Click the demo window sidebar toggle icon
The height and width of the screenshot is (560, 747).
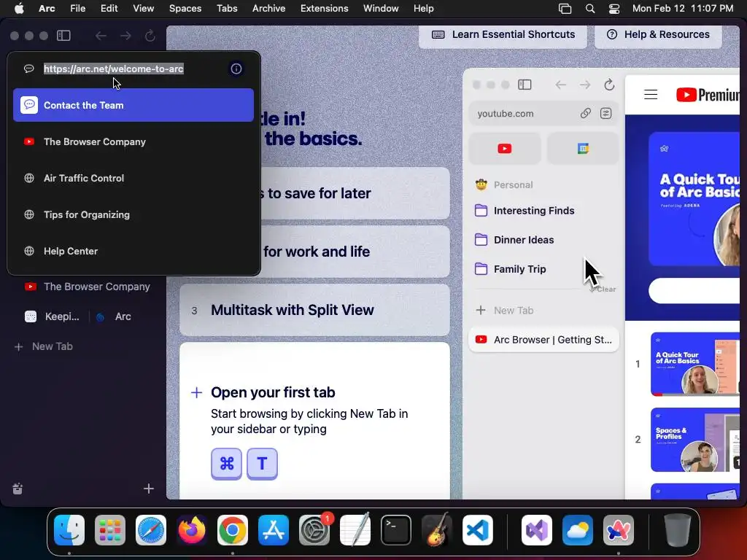525,85
